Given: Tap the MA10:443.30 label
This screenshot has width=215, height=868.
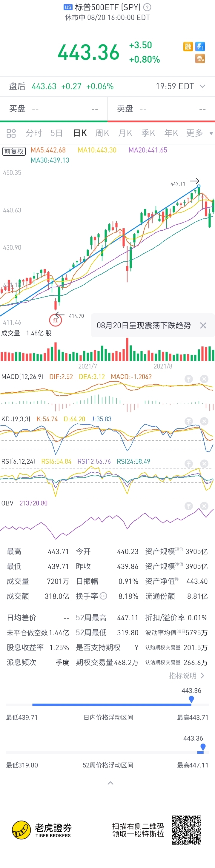Looking at the screenshot, I should click(x=97, y=150).
